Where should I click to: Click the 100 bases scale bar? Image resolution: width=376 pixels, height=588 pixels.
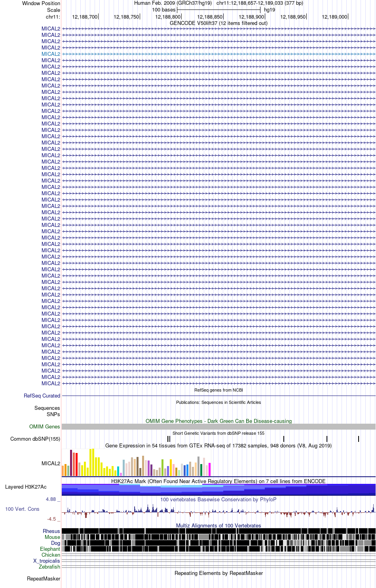(218, 10)
